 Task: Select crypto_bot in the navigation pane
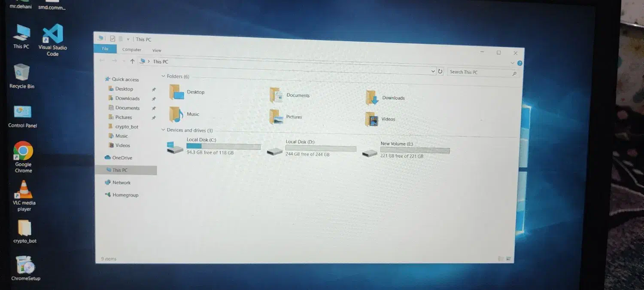click(x=123, y=127)
